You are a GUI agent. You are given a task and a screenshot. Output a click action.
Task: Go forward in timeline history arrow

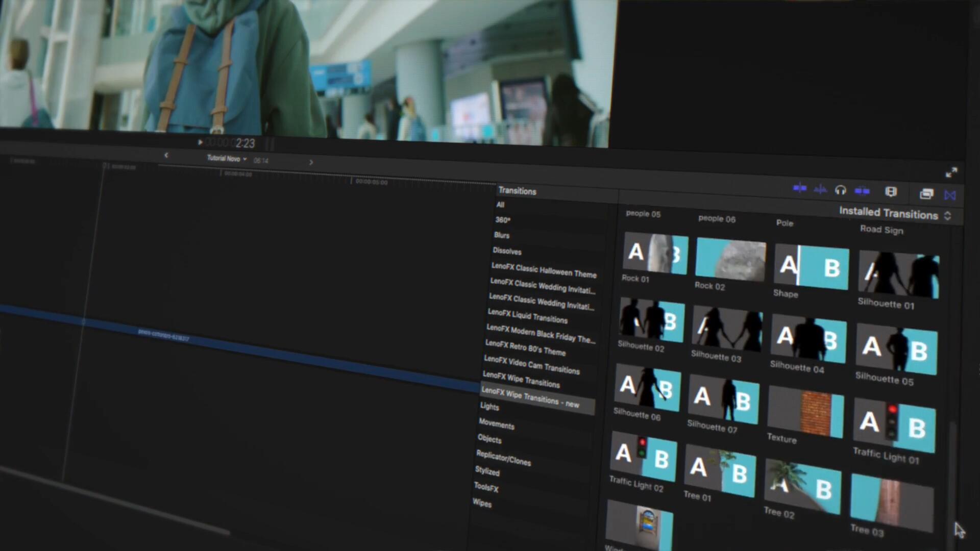[311, 162]
